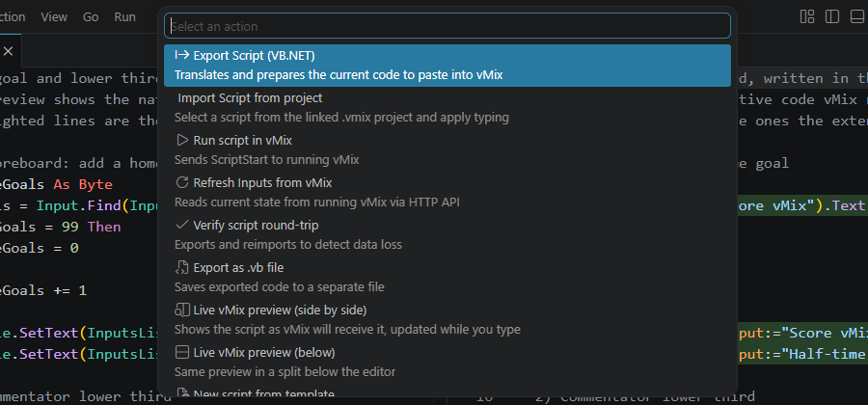The height and width of the screenshot is (405, 868).
Task: Choose Live vMix preview (below)
Action: tap(448, 364)
